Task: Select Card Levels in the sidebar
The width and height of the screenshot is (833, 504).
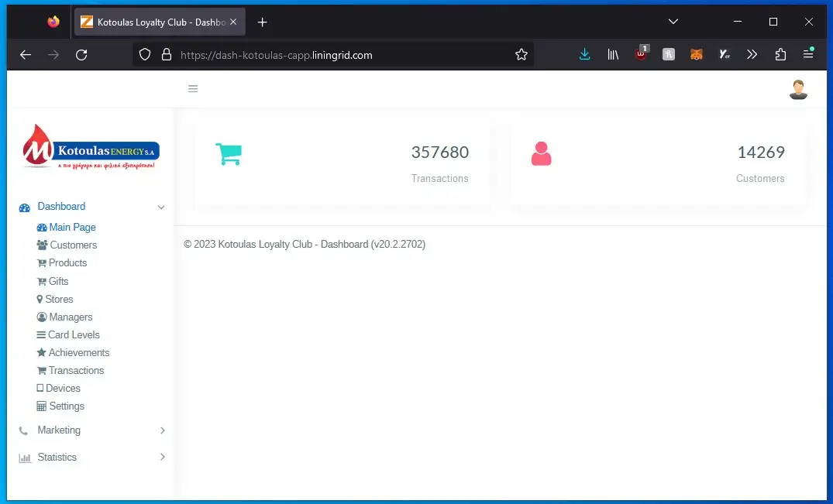Action: point(73,335)
